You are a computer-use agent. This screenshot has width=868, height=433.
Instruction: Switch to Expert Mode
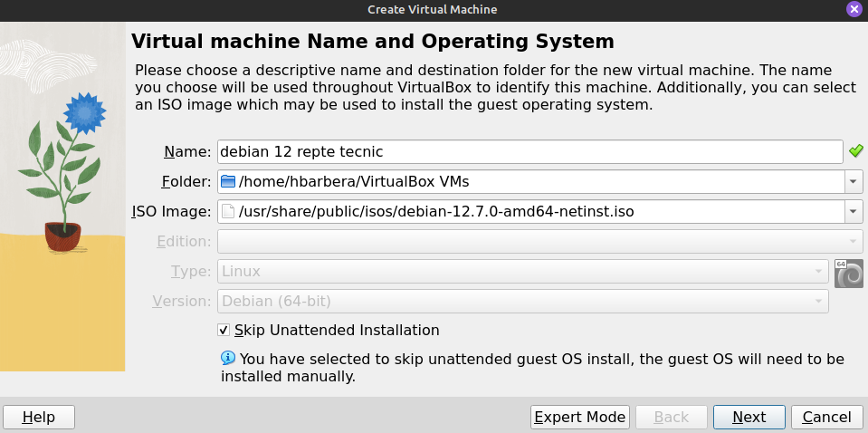(x=580, y=417)
